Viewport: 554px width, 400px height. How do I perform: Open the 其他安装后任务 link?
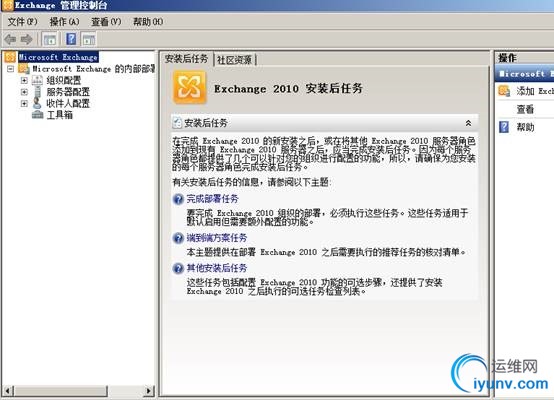pyautogui.click(x=217, y=268)
